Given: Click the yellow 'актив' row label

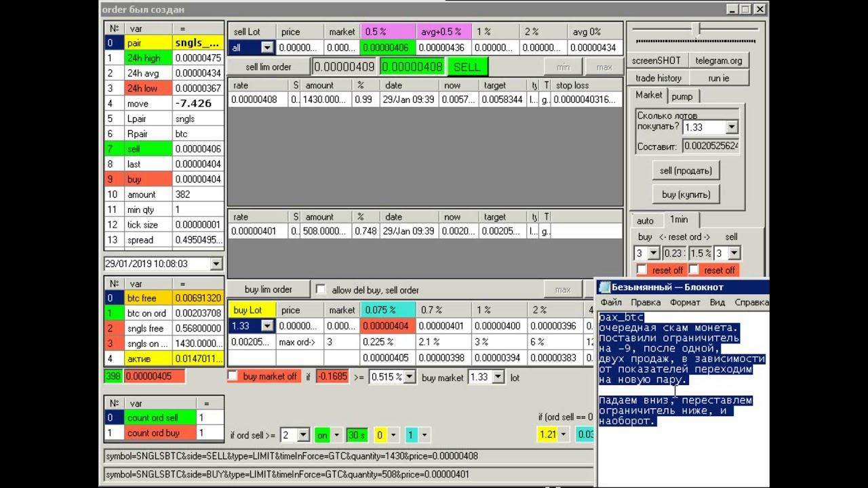Looking at the screenshot, I should pyautogui.click(x=149, y=359).
